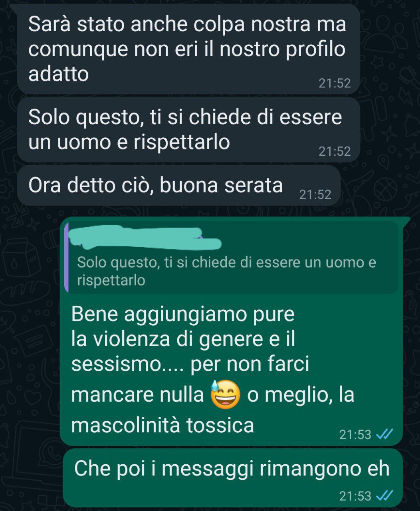The image size is (420, 511).
Task: Select the message Ora detto ciò, buona serata
Action: click(x=178, y=186)
